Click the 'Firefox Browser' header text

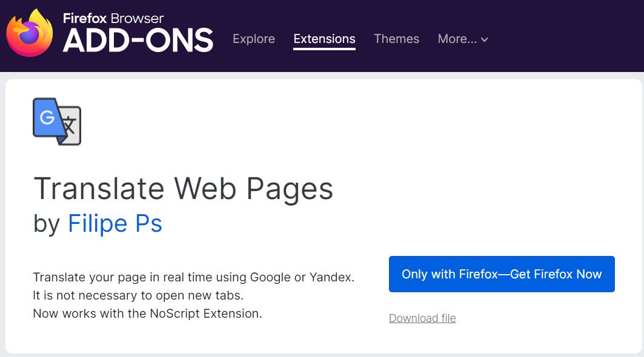tap(113, 18)
